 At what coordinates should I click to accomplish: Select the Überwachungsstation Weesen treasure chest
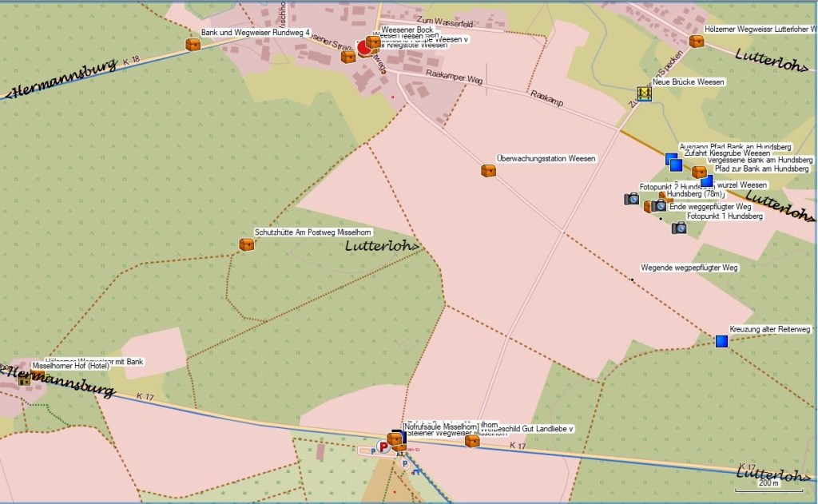(x=488, y=170)
